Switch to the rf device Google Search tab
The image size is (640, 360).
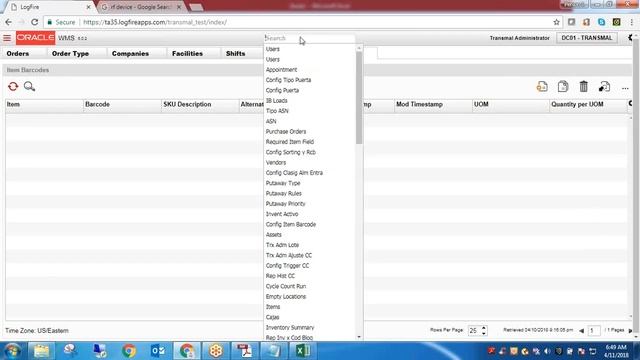click(140, 7)
